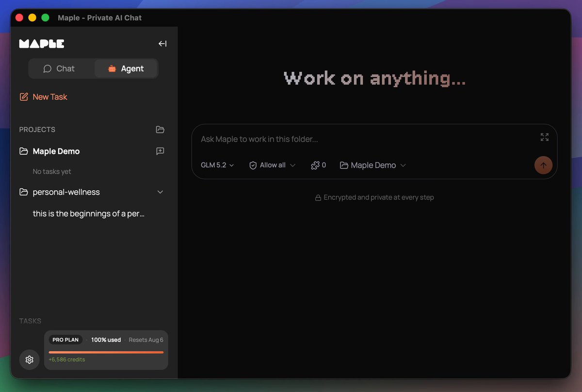Image resolution: width=582 pixels, height=392 pixels.
Task: Click the credit usage progress bar
Action: (106, 352)
